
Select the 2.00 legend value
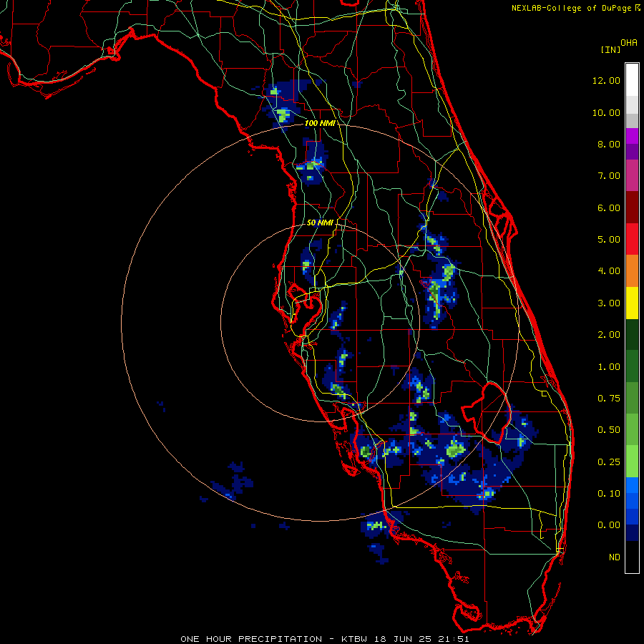[x=609, y=335]
